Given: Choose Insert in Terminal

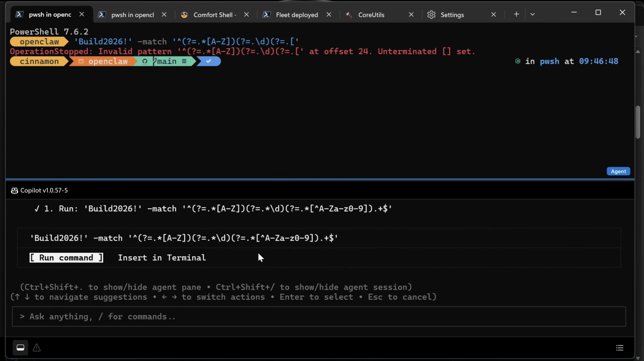Looking at the screenshot, I should click(162, 257).
